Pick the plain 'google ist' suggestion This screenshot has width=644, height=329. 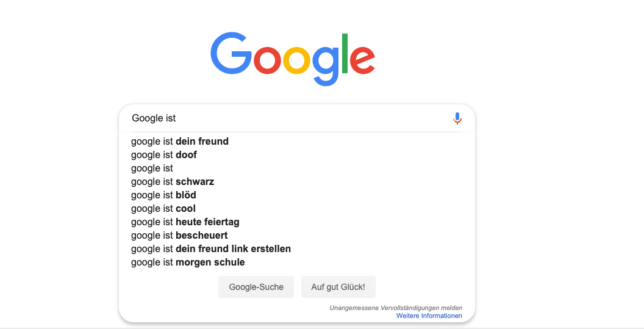tap(296, 168)
